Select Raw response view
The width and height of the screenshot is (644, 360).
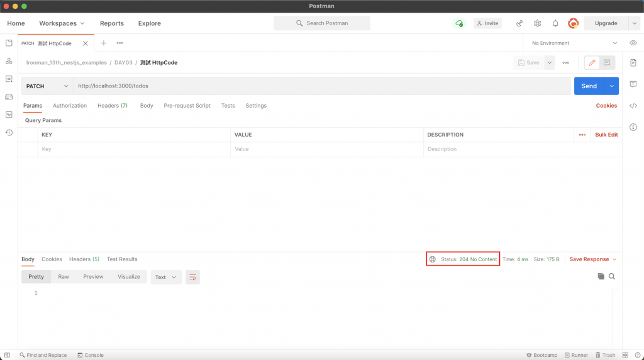tap(64, 277)
